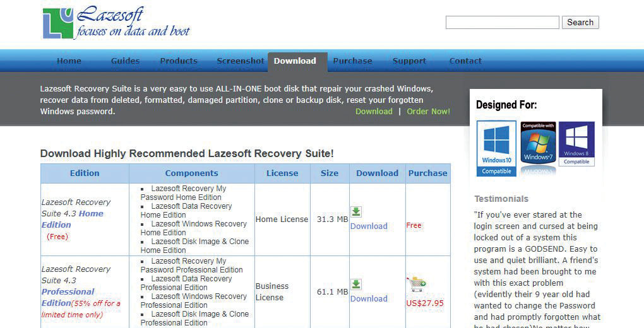Click Lazesoft Data Recovery Professional Edition item

tap(186, 283)
